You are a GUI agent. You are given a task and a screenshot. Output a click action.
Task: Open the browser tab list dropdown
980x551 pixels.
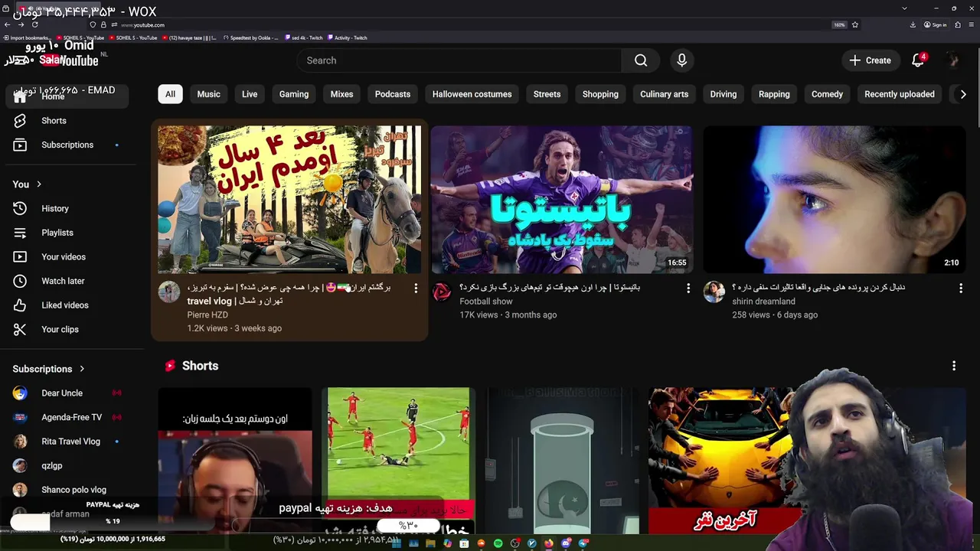(x=904, y=8)
